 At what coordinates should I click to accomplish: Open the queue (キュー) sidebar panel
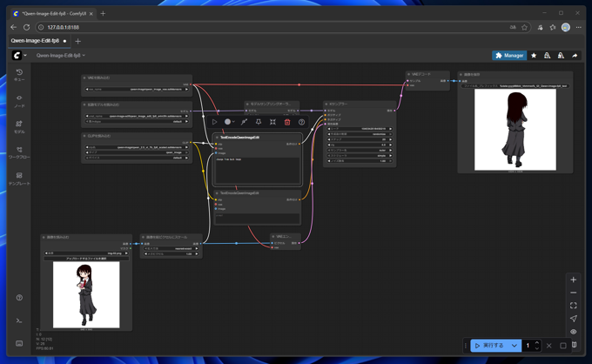click(19, 76)
